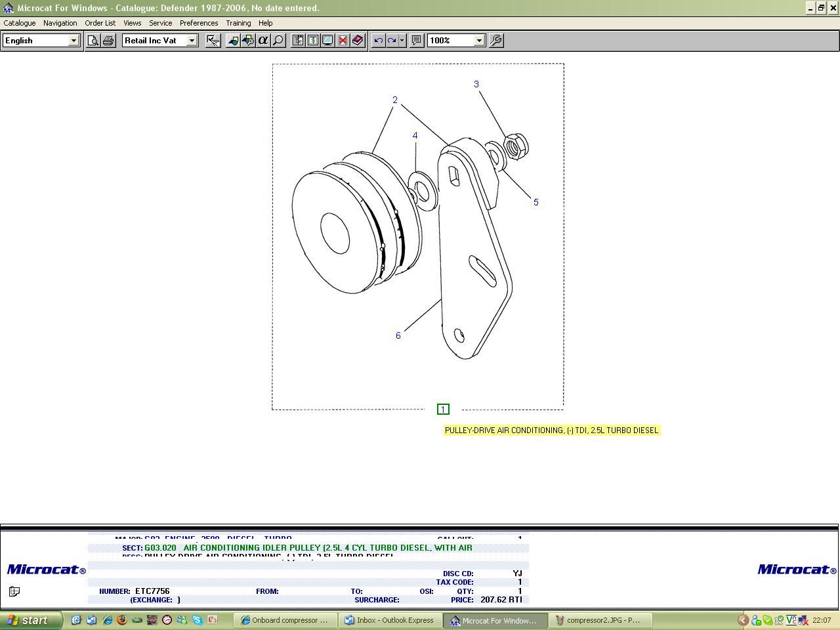Click the disc code value YJ
This screenshot has height=630, width=840.
(517, 574)
